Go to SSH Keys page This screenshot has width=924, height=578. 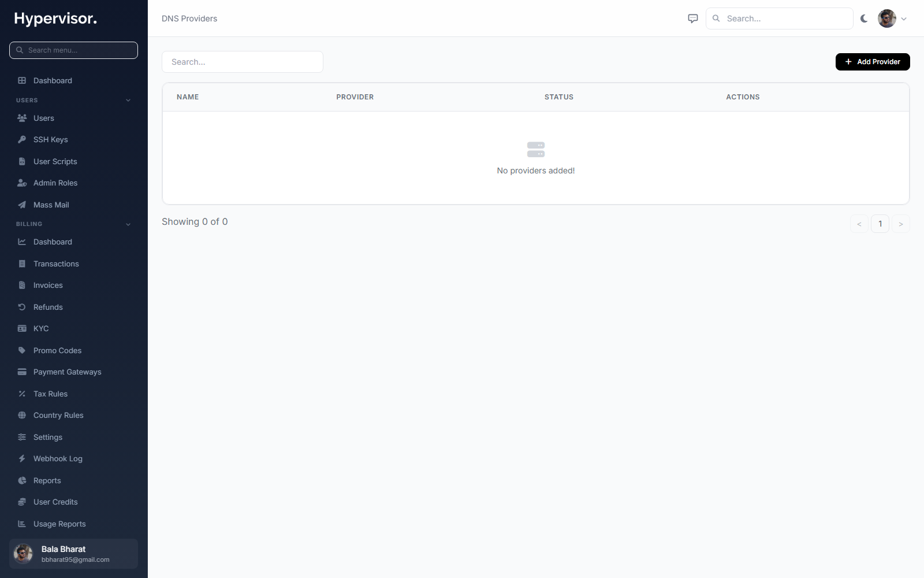pyautogui.click(x=51, y=139)
